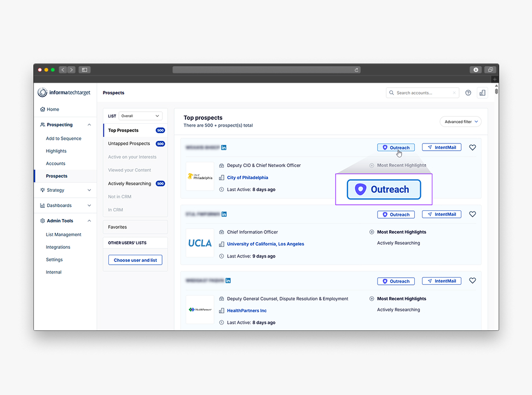
Task: Open LinkedIn profile of UCLA prospect
Action: [224, 214]
